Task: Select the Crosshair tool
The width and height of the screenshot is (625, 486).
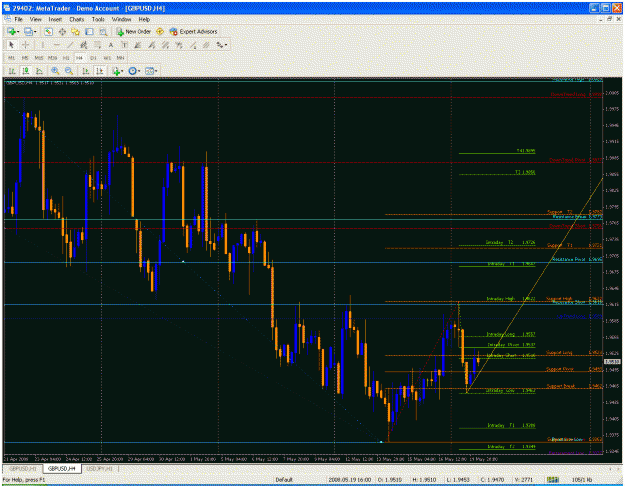Action: (x=25, y=45)
